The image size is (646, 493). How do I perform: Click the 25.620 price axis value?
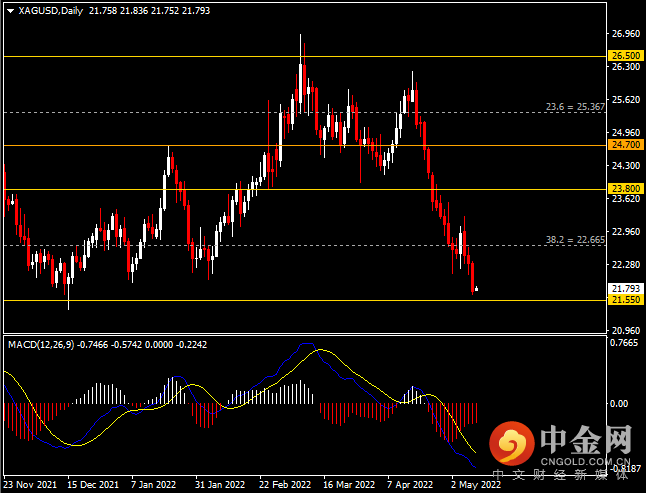pyautogui.click(x=626, y=100)
